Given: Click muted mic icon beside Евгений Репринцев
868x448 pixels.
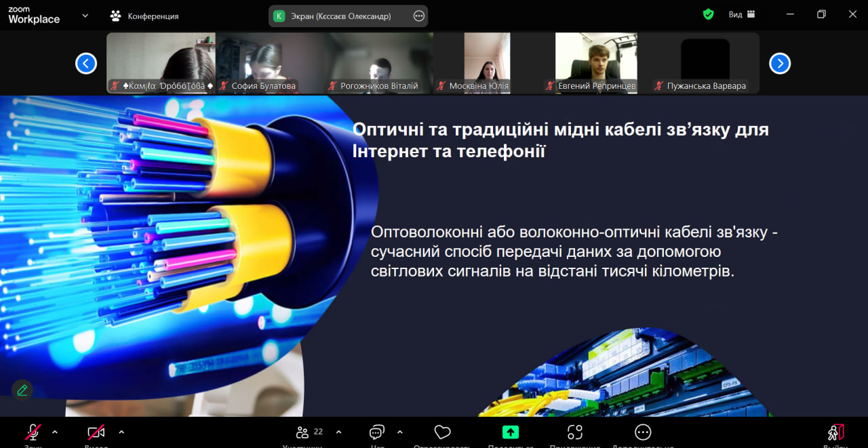Looking at the screenshot, I should tap(550, 86).
